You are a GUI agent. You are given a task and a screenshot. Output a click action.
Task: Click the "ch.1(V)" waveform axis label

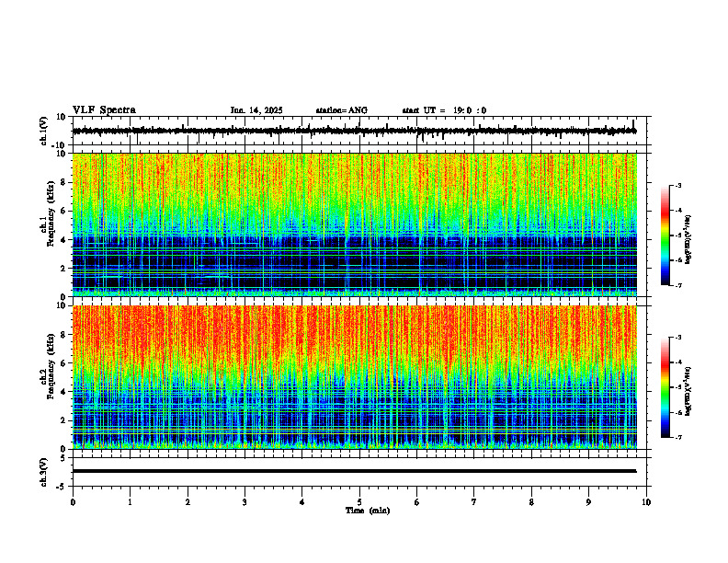44,131
